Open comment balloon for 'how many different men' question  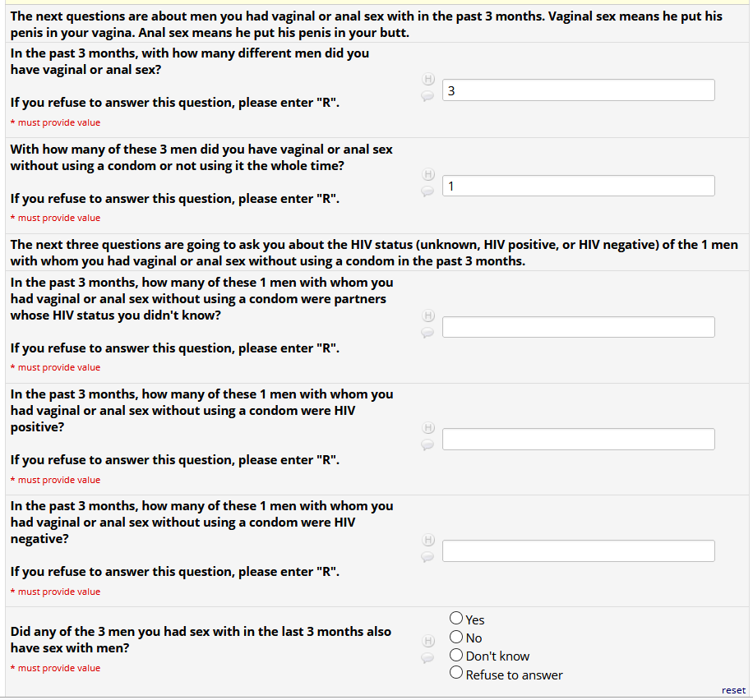click(x=427, y=96)
